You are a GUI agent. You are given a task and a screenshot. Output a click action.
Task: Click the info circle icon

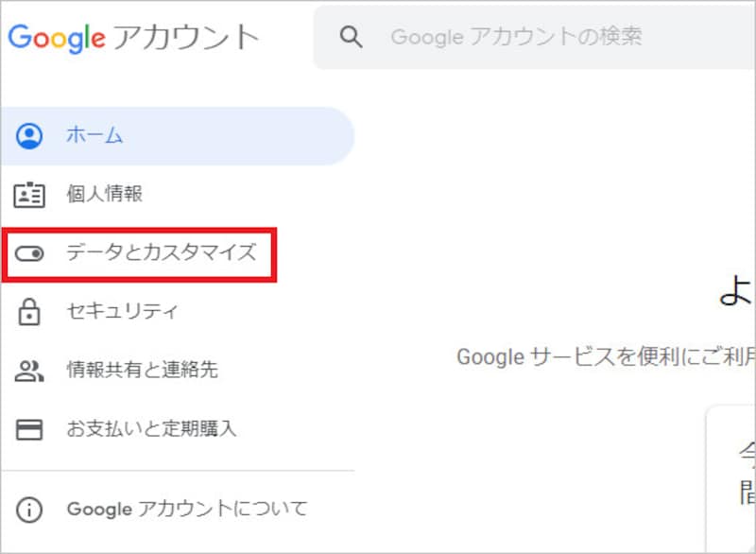click(x=30, y=510)
